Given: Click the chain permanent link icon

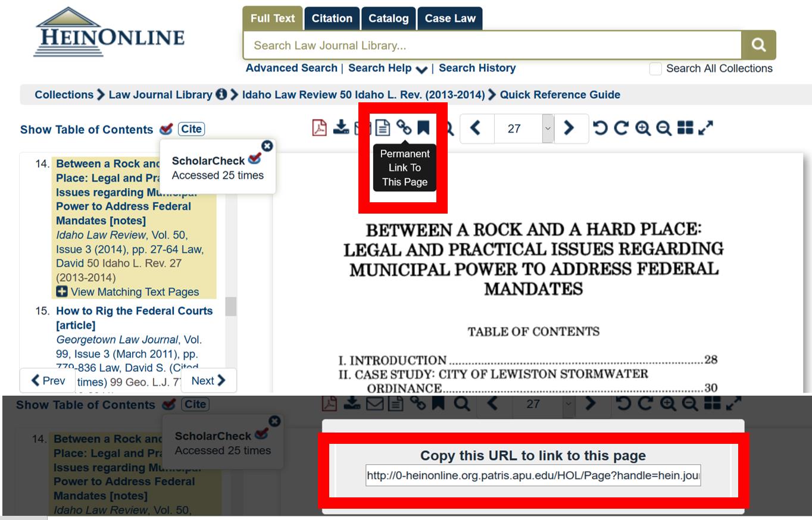Looking at the screenshot, I should tap(404, 127).
